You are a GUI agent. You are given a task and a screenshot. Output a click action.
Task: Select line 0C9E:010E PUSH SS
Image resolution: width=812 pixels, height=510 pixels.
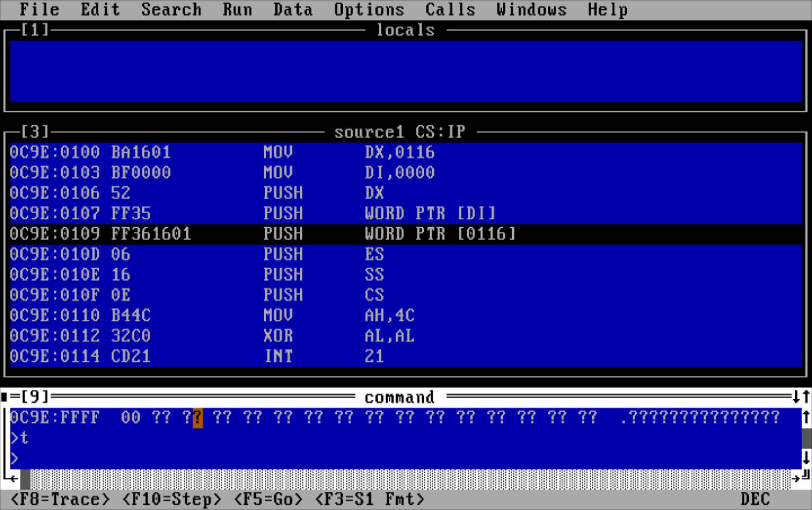point(406,275)
